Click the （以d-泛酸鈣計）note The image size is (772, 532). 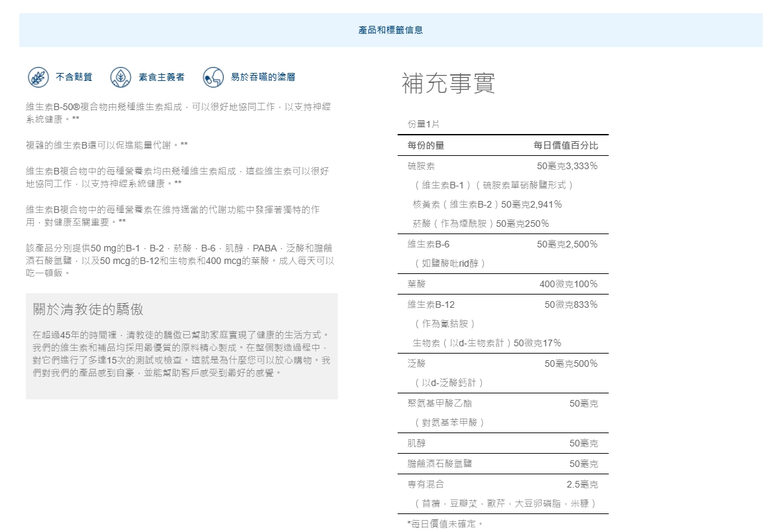(x=448, y=382)
